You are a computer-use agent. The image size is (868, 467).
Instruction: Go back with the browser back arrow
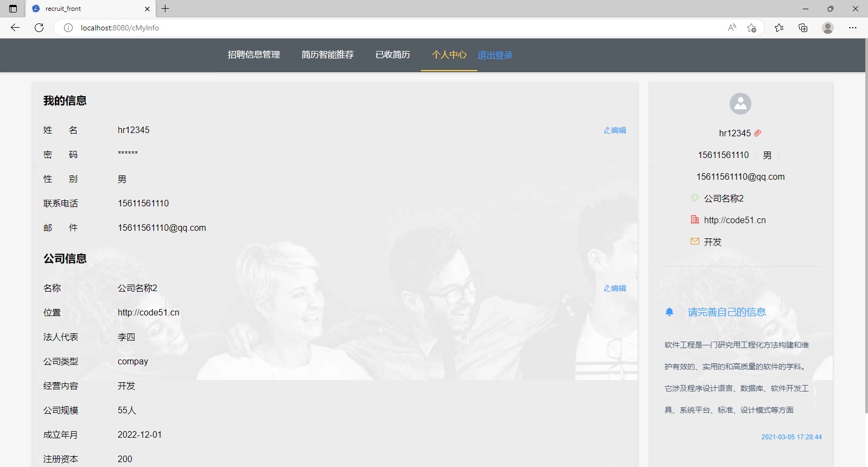15,28
